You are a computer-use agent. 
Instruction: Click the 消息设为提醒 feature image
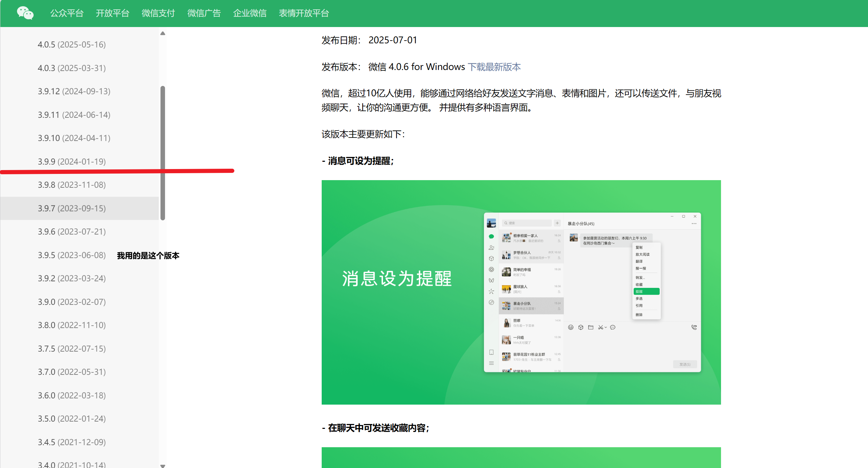click(x=521, y=292)
